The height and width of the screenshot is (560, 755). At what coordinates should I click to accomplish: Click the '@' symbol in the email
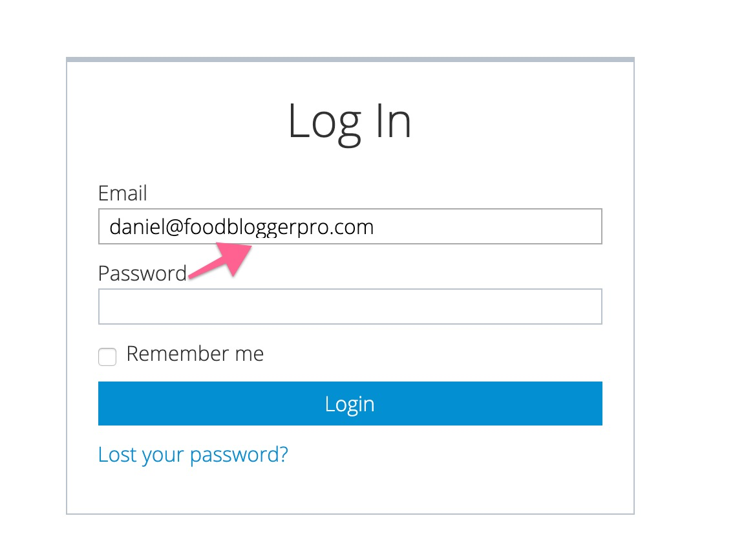click(x=175, y=228)
